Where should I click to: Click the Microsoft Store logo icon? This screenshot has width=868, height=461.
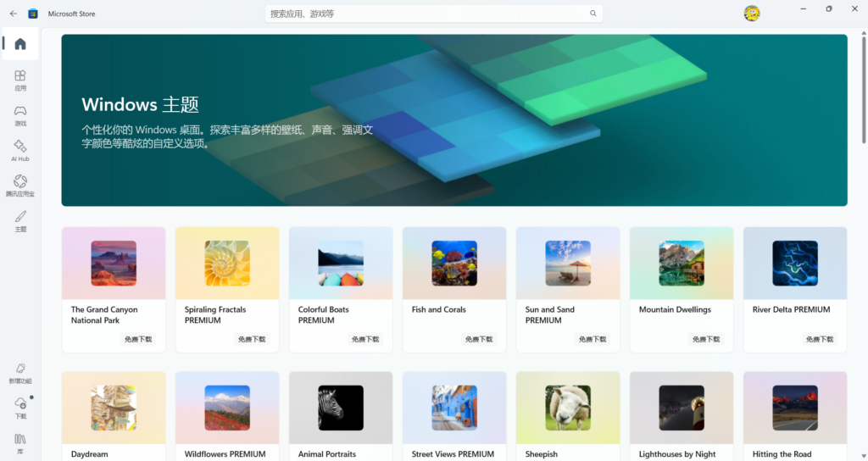coord(33,14)
